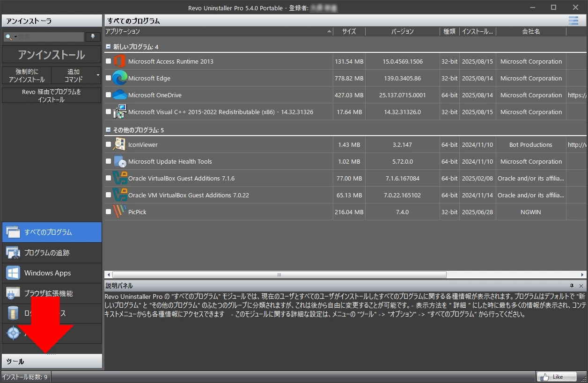588x383 pixels.
Task: Open Windows Apps via its sidebar icon
Action: (x=13, y=273)
